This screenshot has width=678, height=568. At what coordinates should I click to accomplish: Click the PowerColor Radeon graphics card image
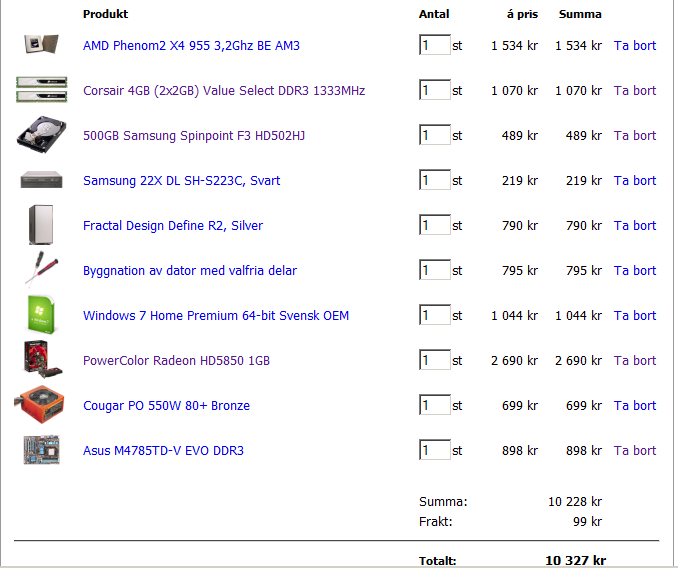pos(42,359)
